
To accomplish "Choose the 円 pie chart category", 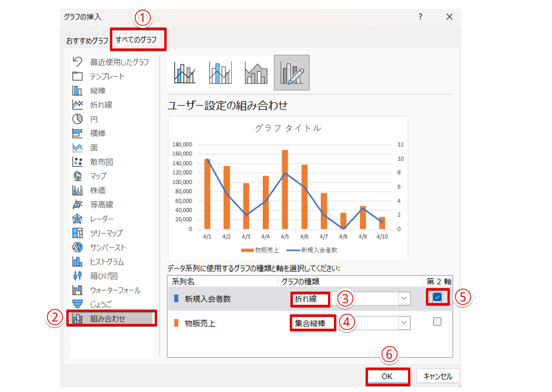I will pyautogui.click(x=94, y=119).
